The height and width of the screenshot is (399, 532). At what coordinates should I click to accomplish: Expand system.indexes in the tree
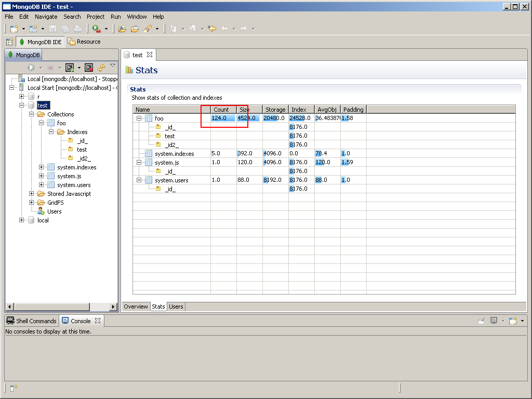click(x=41, y=167)
